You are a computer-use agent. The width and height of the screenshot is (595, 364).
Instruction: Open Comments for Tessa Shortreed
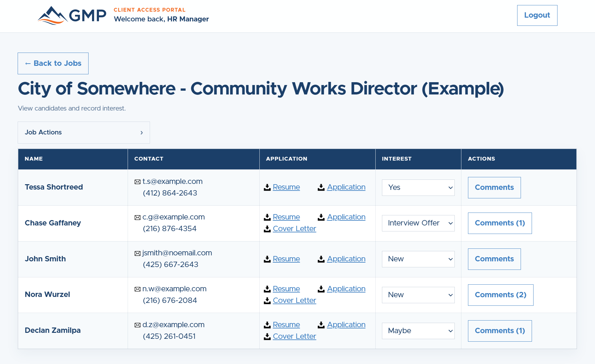point(494,188)
